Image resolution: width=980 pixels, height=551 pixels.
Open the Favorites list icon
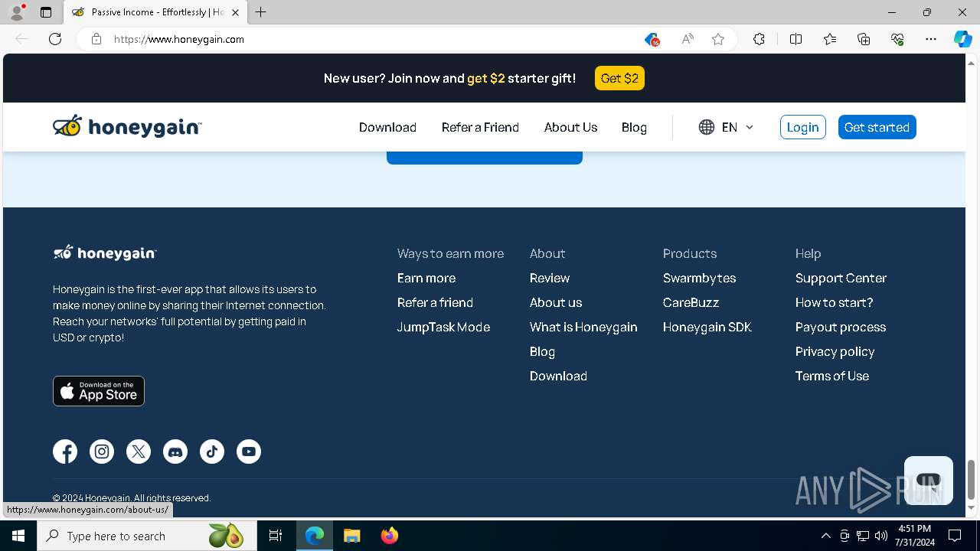point(830,39)
